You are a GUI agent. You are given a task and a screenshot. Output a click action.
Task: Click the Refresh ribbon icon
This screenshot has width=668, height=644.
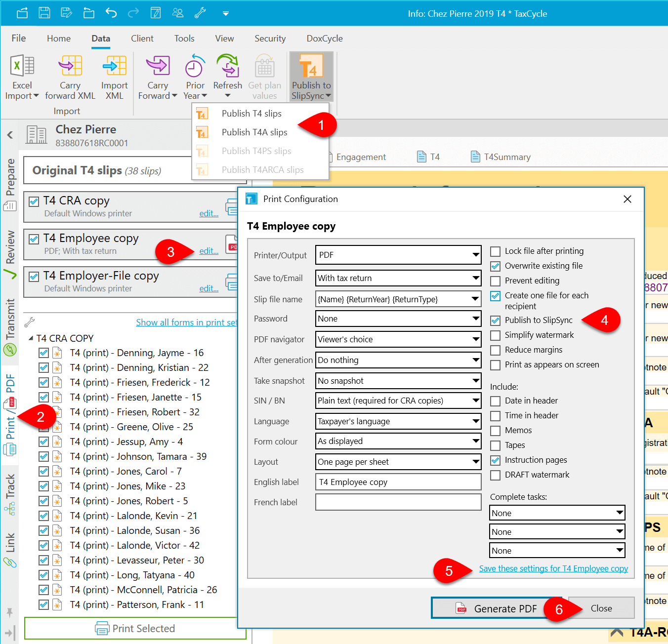pyautogui.click(x=228, y=66)
